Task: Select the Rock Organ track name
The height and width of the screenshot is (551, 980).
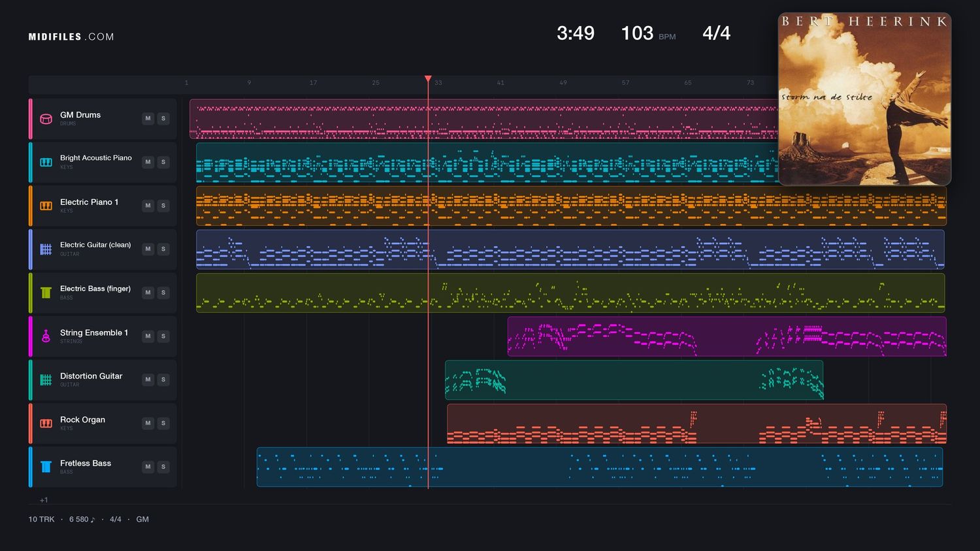Action: tap(82, 420)
